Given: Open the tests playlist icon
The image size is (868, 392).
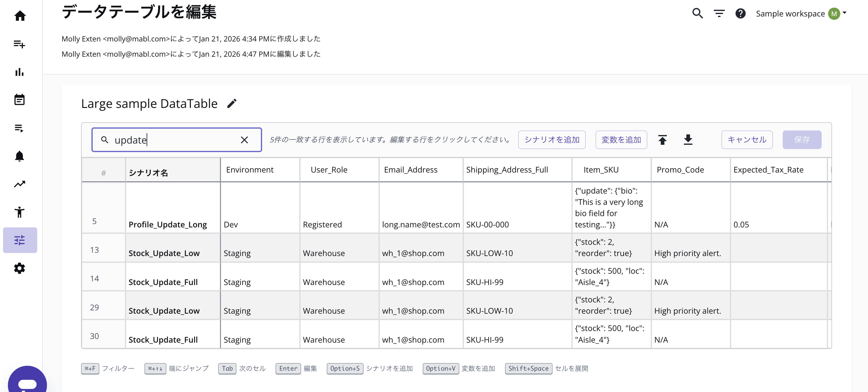Looking at the screenshot, I should pos(20,128).
